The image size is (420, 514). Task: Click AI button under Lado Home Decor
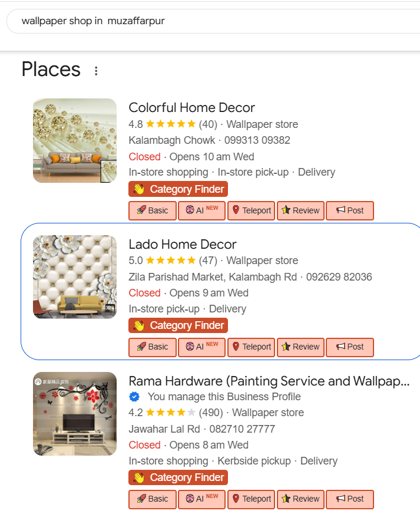pos(201,347)
